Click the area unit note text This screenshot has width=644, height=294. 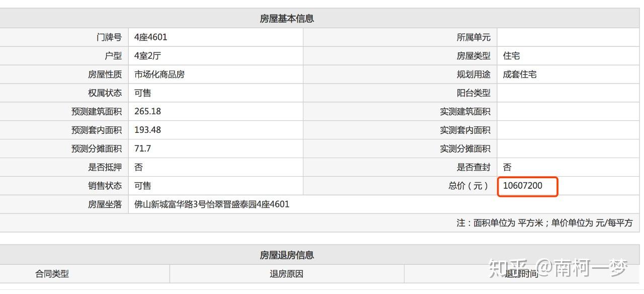pyautogui.click(x=544, y=223)
